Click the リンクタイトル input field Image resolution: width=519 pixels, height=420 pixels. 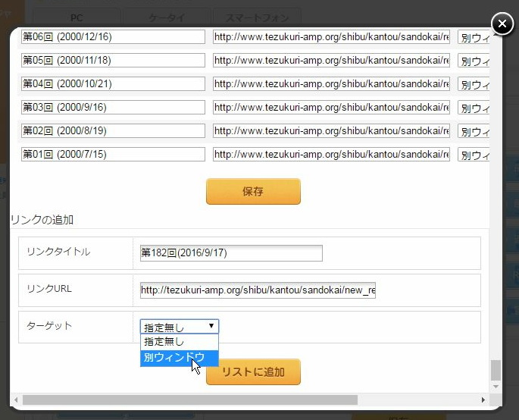231,252
